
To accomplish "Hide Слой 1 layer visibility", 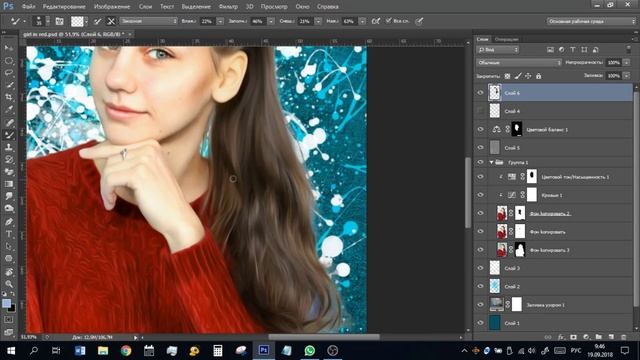I will 480,323.
